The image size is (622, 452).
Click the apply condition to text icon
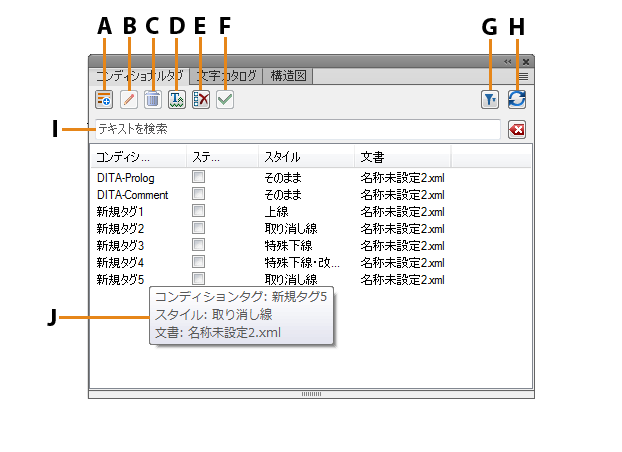click(x=177, y=99)
